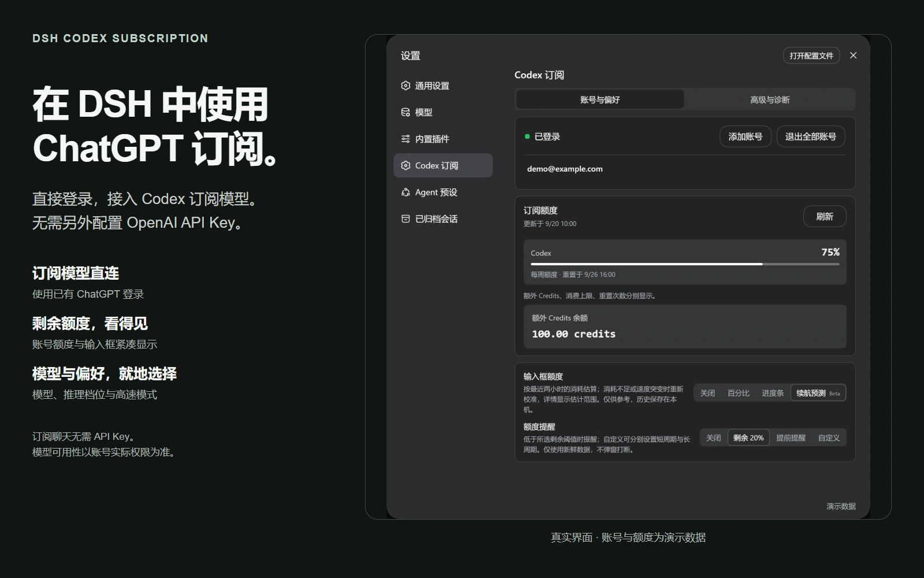Select 提前提醒 reminder option
Image resolution: width=924 pixels, height=578 pixels.
point(791,438)
